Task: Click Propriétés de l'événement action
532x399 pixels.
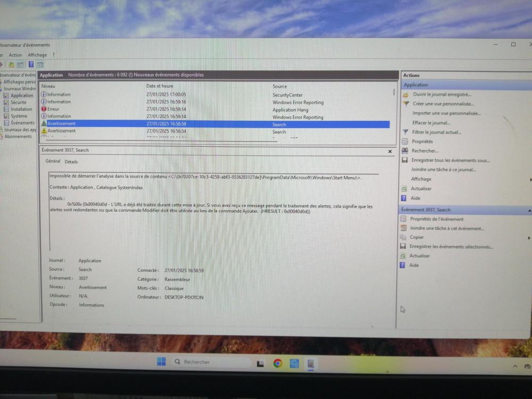Action: 437,219
